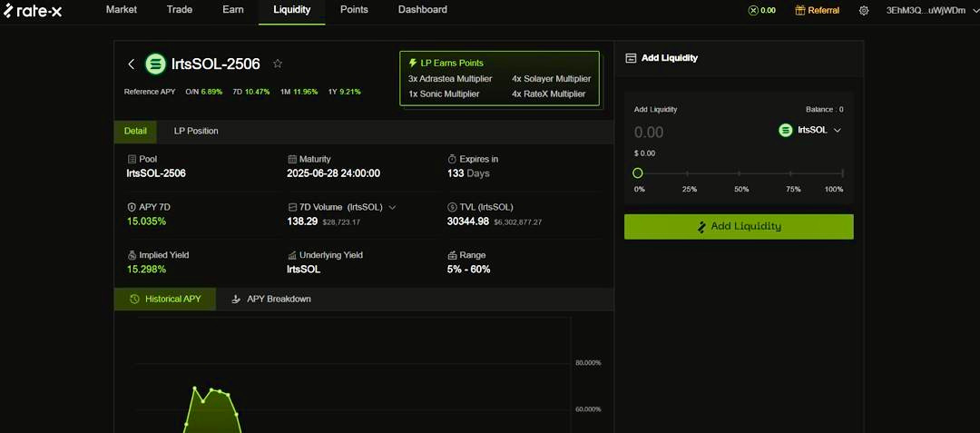Set liquidity slider to 75% mark
The height and width of the screenshot is (433, 980).
[790, 173]
